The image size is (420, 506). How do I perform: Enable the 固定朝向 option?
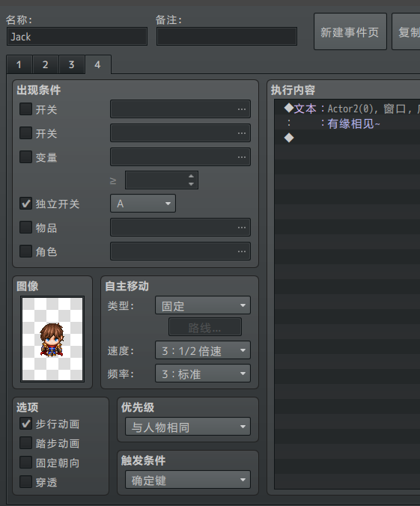click(25, 463)
